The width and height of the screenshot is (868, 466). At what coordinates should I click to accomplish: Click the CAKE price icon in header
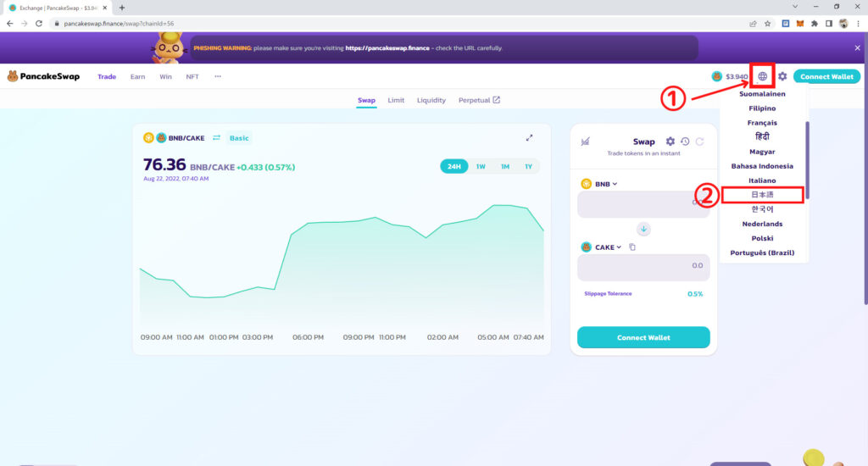717,76
